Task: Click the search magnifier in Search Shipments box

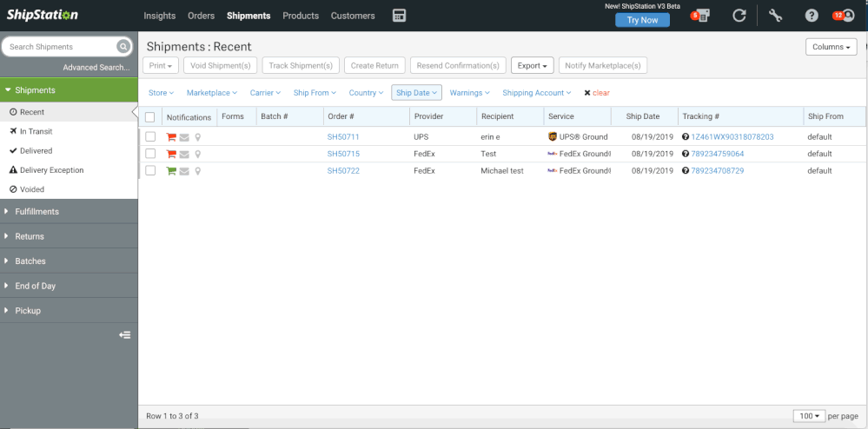Action: click(123, 47)
